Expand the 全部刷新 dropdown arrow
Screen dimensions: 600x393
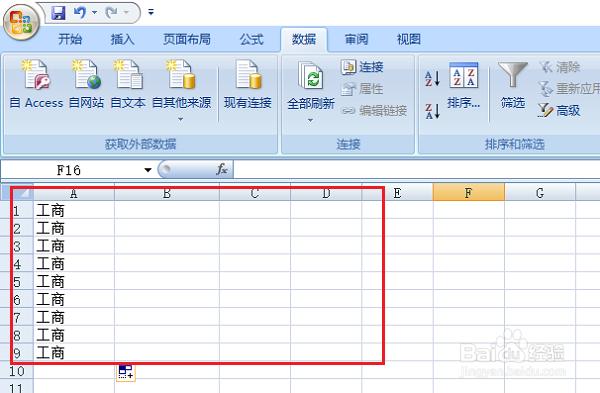click(x=310, y=121)
